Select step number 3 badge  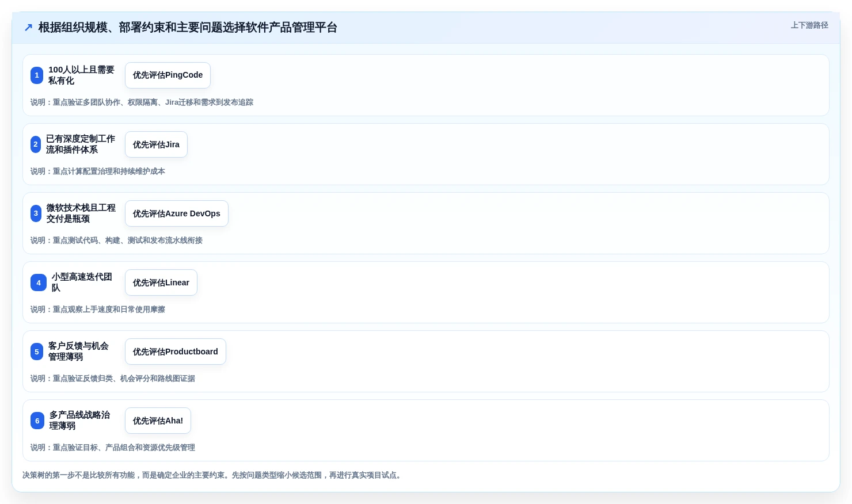point(36,213)
